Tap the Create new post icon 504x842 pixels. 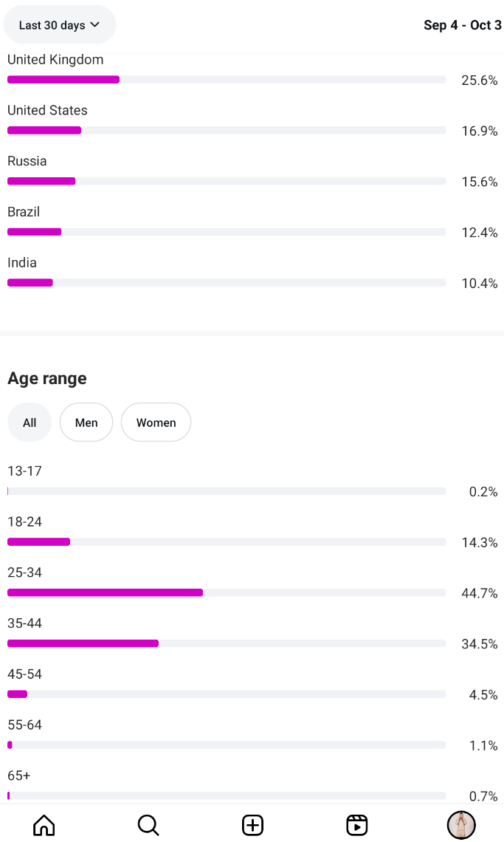[x=252, y=825]
